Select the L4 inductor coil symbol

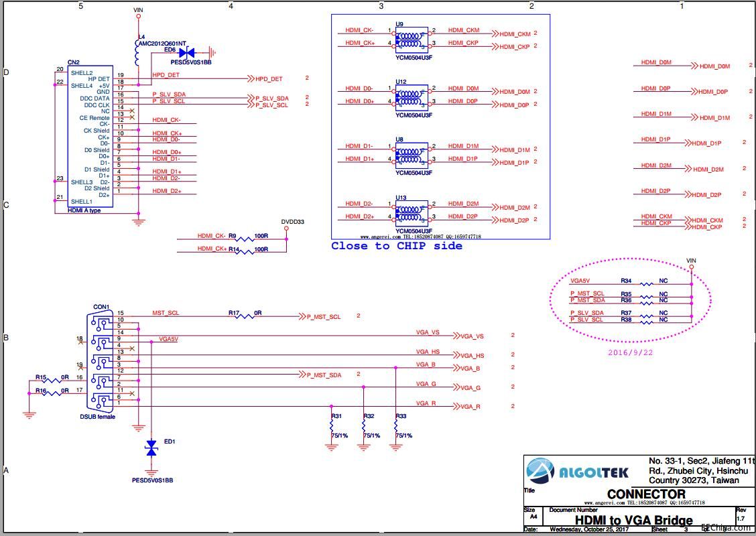[x=137, y=53]
